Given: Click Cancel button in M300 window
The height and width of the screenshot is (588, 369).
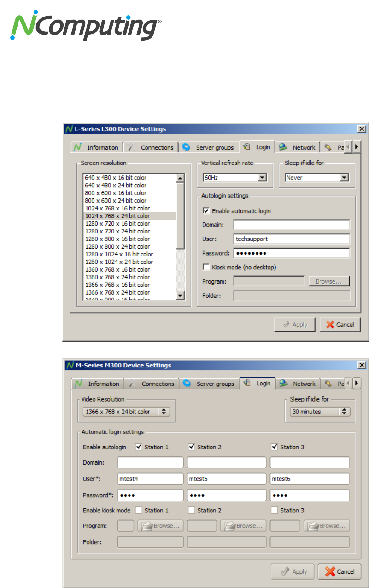Looking at the screenshot, I should (339, 571).
